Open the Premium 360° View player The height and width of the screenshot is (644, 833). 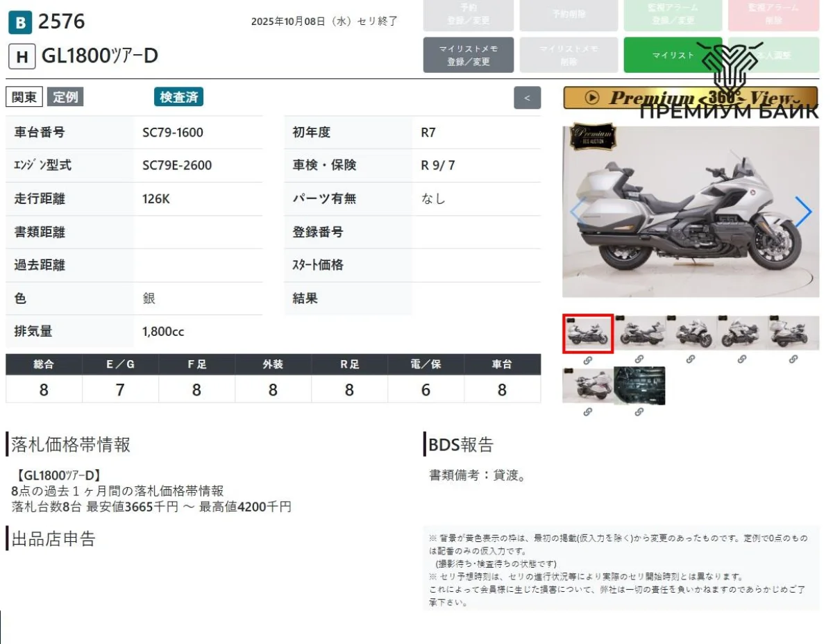pos(690,98)
